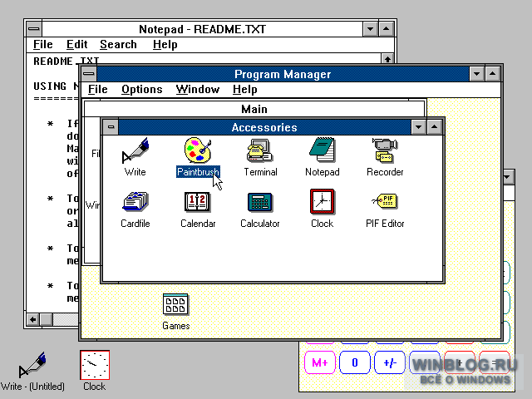Viewport: 532px width, 399px height.
Task: Open the Write icon in Accessories
Action: (135, 157)
